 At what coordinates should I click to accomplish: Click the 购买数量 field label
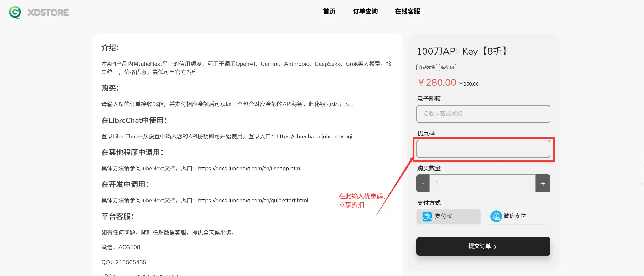click(x=429, y=168)
